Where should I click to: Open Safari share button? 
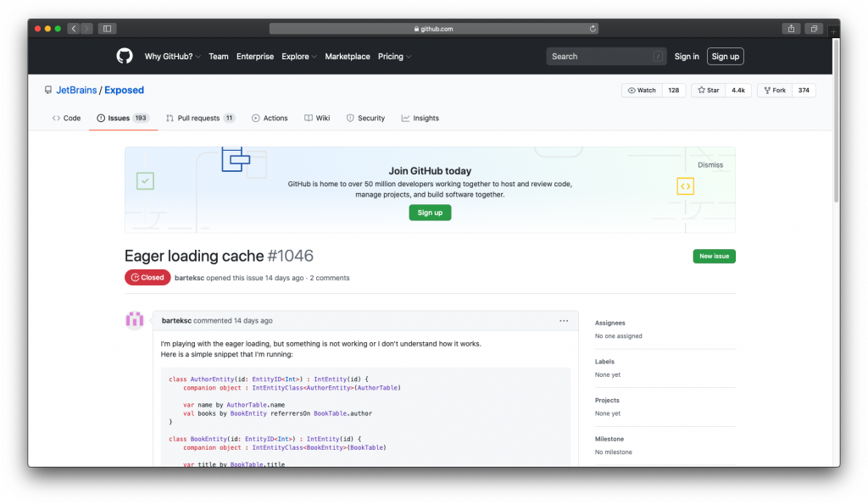click(791, 29)
